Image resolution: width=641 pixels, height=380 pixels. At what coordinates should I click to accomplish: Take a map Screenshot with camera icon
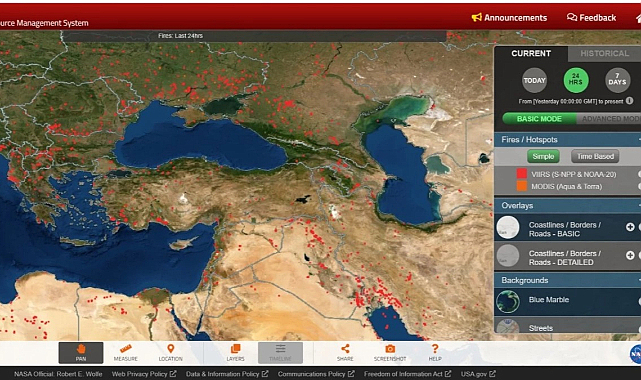click(x=390, y=353)
